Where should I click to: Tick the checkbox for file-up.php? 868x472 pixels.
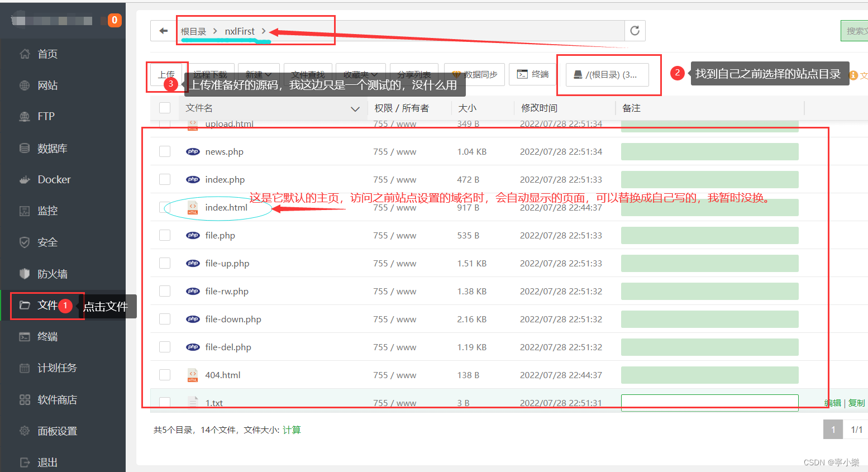click(165, 263)
